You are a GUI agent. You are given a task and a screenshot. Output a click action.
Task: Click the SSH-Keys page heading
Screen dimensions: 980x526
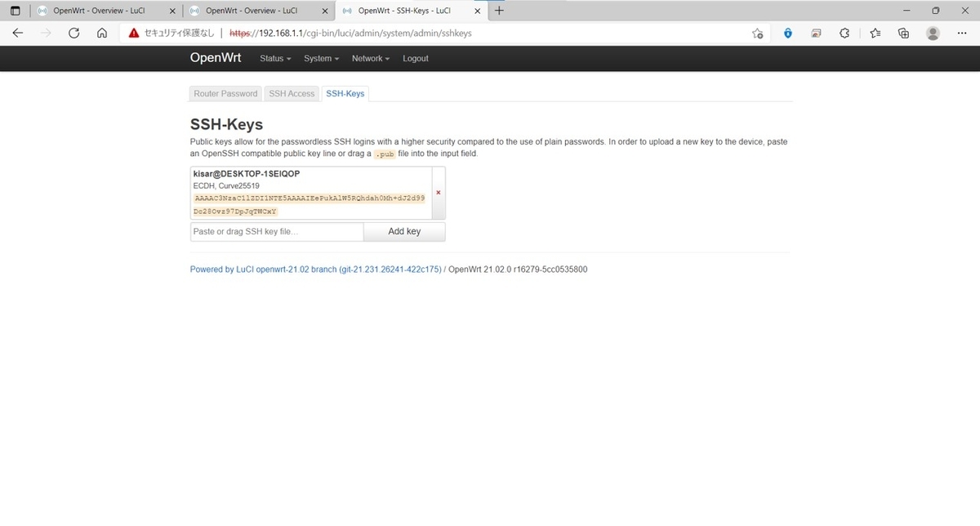tap(226, 124)
